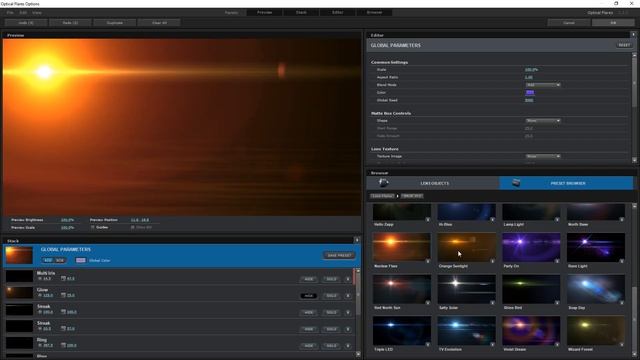Open the Edit menu
The width and height of the screenshot is (640, 360).
[x=23, y=13]
